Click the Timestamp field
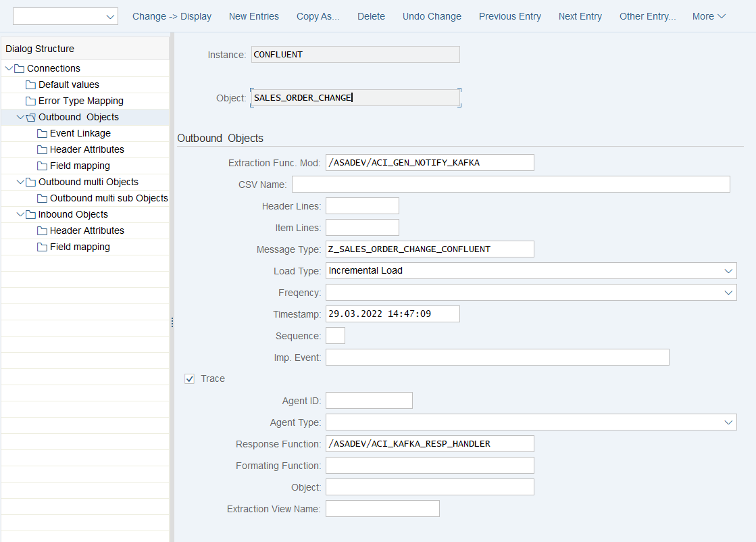This screenshot has width=756, height=542. [393, 314]
